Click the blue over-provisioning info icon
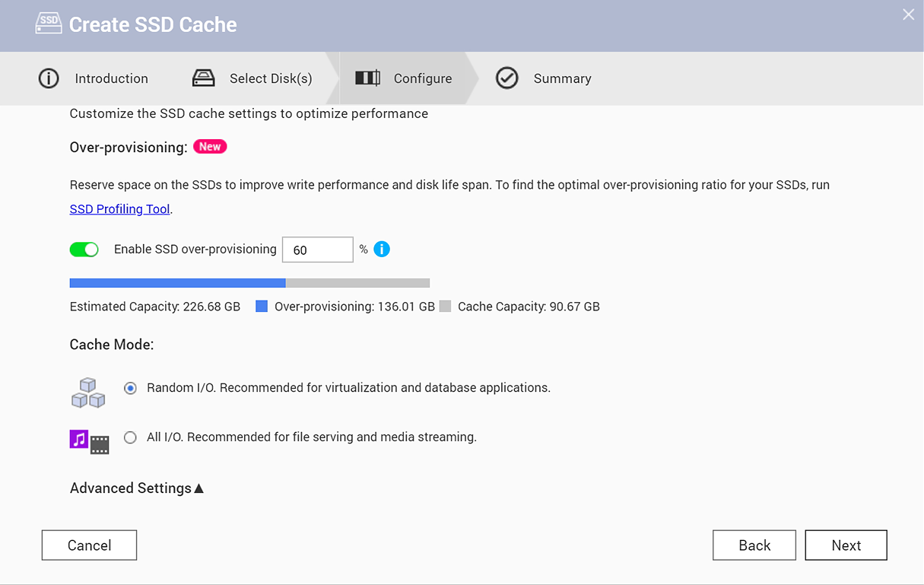 pos(382,250)
